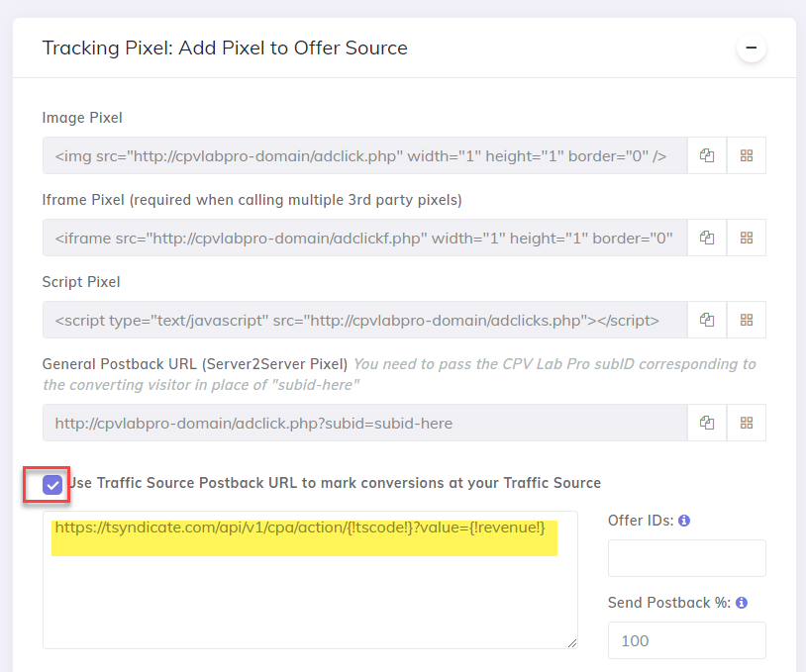Copy the Script Pixel code
Image resolution: width=806 pixels, height=672 pixels.
click(x=707, y=320)
